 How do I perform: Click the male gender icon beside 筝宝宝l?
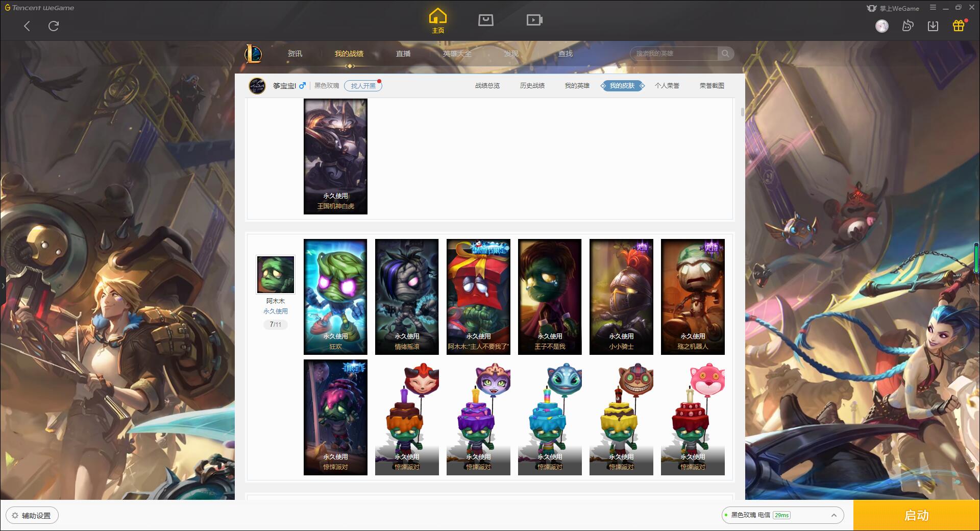pyautogui.click(x=303, y=85)
